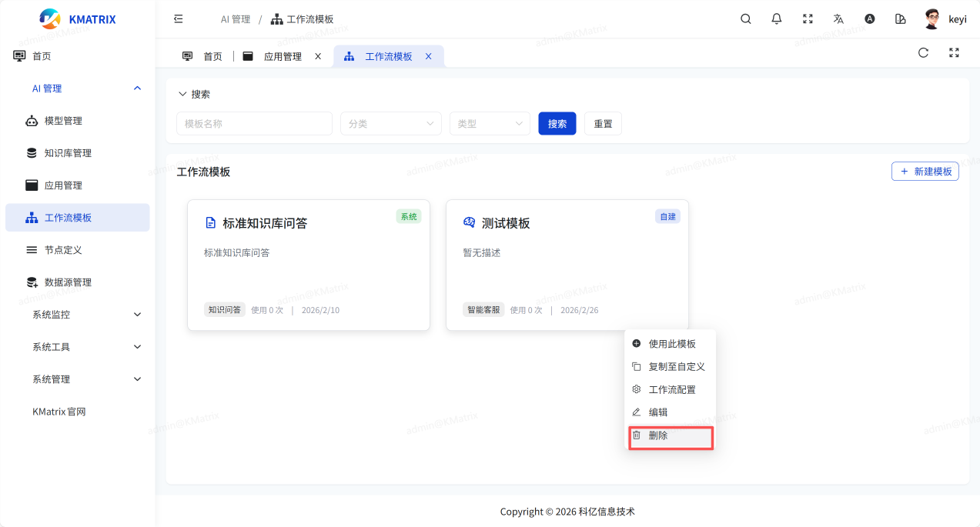Maximize content area via tab bar icon

coord(954,53)
